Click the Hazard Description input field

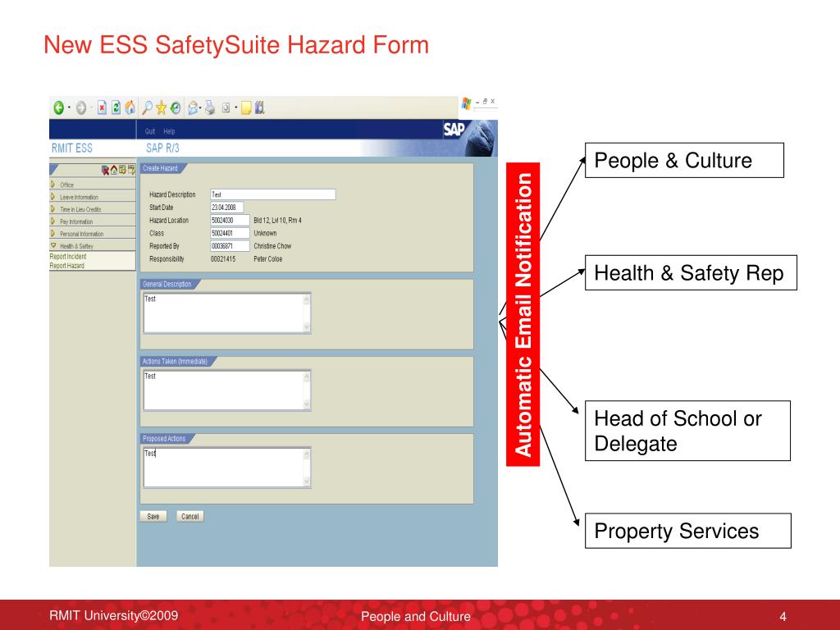point(272,194)
